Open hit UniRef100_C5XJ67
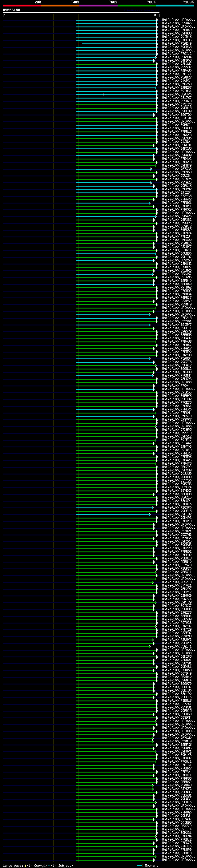Image resolution: width=197 pixels, height=868 pixels. click(177, 274)
